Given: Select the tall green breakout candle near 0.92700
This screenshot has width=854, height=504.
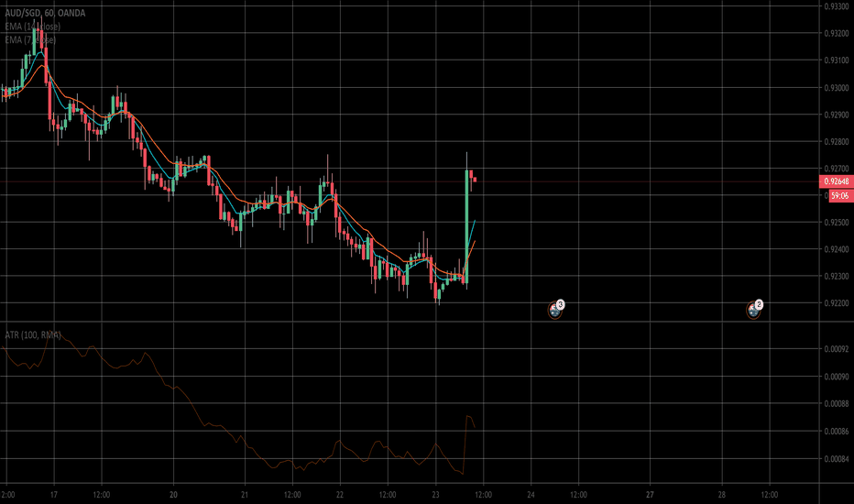Looking at the screenshot, I should pos(466,226).
